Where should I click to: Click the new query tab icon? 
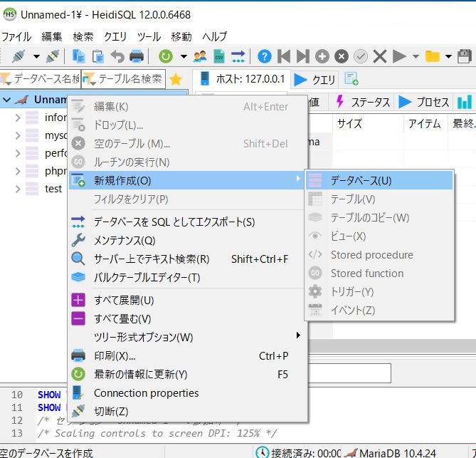point(351,79)
